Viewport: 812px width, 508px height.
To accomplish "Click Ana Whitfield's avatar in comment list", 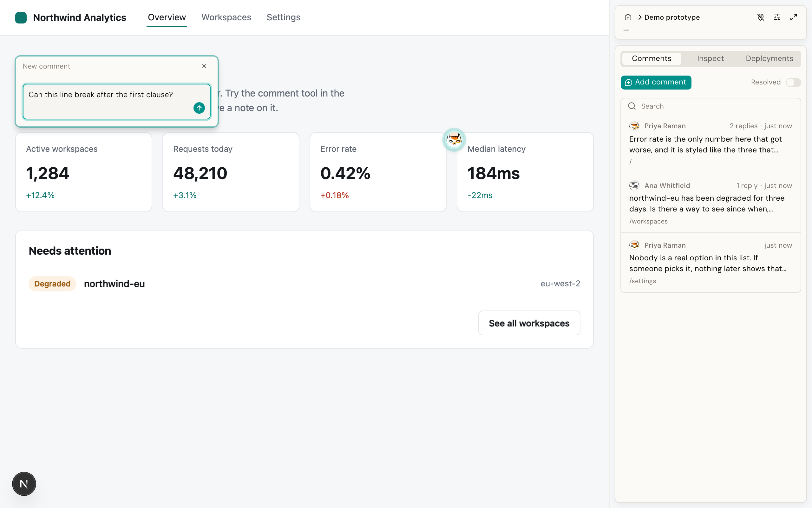I will [634, 185].
